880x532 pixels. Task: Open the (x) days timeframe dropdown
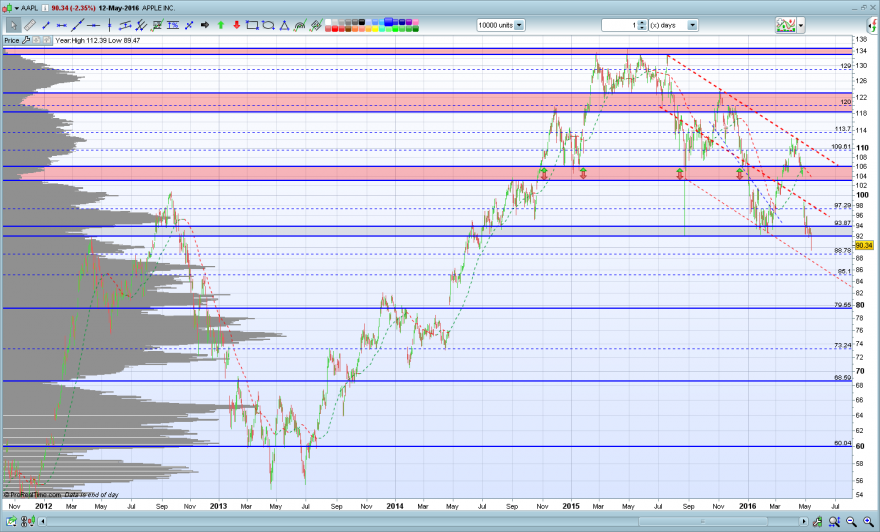pyautogui.click(x=693, y=25)
